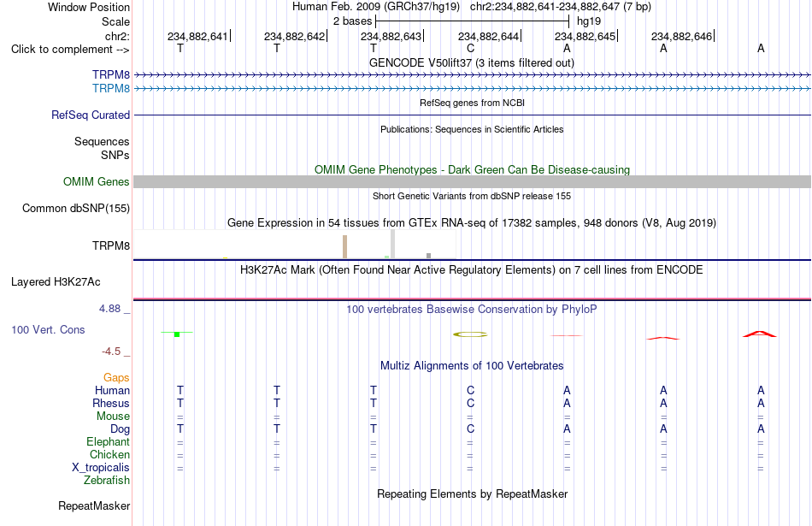Click the X_tropicalis species label
This screenshot has width=812, height=526.
pos(101,468)
